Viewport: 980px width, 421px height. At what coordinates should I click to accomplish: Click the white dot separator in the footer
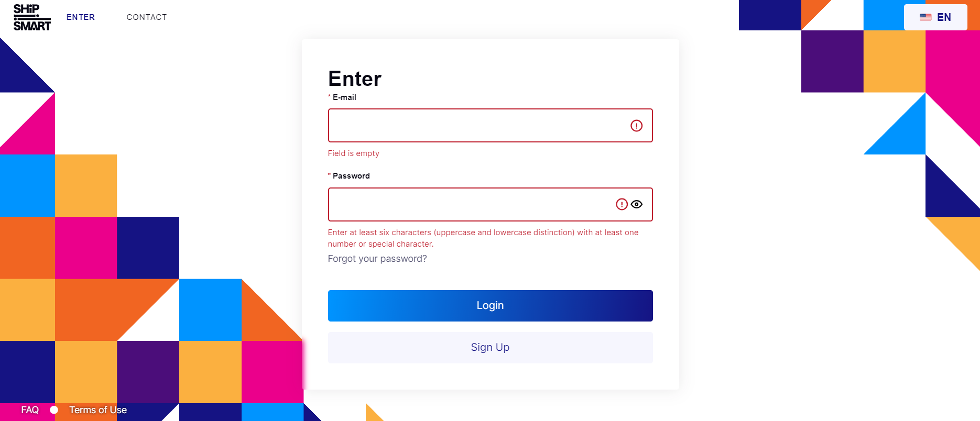coord(54,410)
